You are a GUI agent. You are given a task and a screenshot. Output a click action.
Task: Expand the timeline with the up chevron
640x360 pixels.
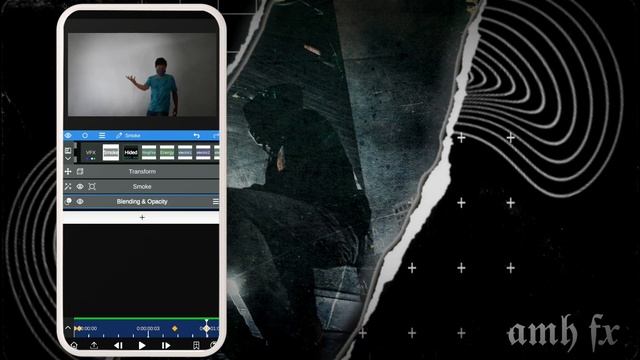click(x=68, y=328)
